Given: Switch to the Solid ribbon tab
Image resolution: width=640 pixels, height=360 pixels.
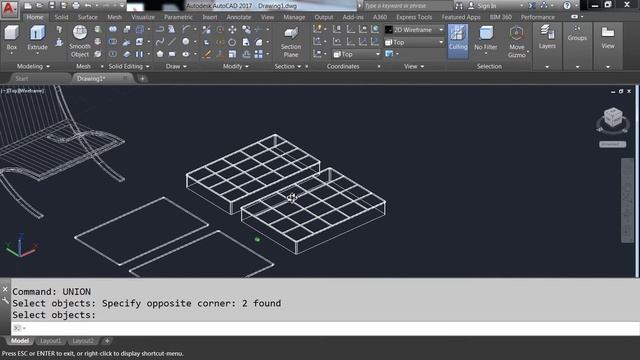Looking at the screenshot, I should (61, 17).
